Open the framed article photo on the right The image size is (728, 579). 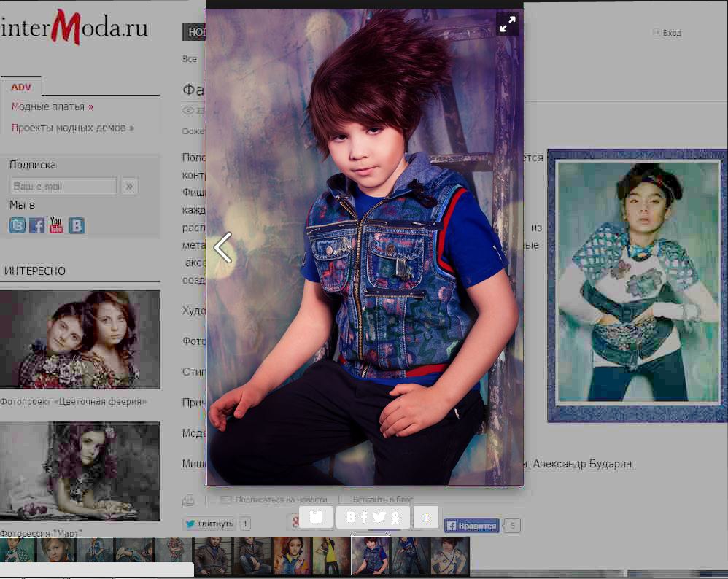[x=637, y=286]
